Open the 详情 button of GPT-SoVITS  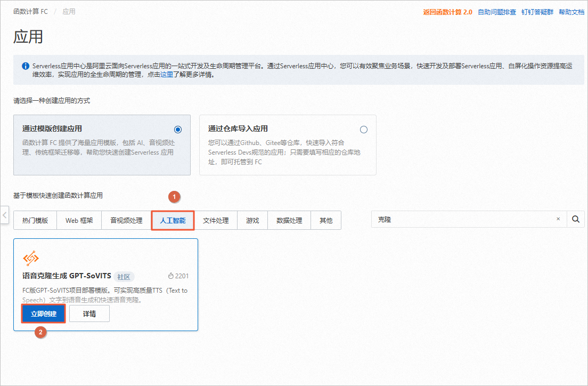(89, 314)
